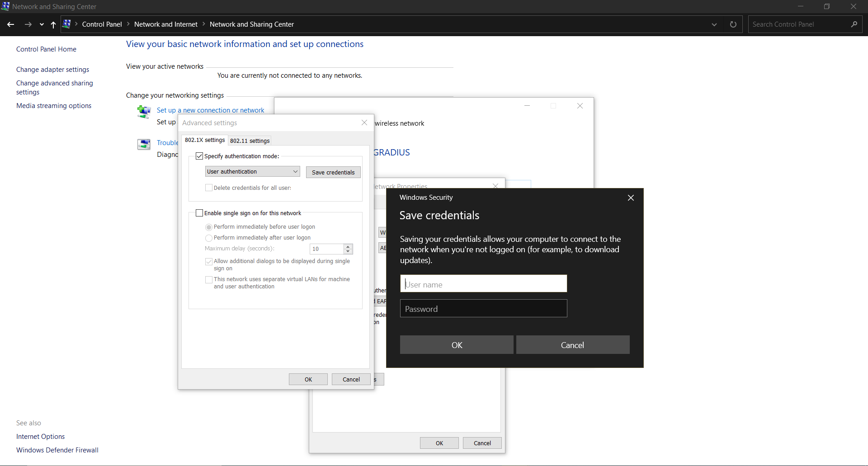Close the wireless network wizard window

(x=580, y=106)
